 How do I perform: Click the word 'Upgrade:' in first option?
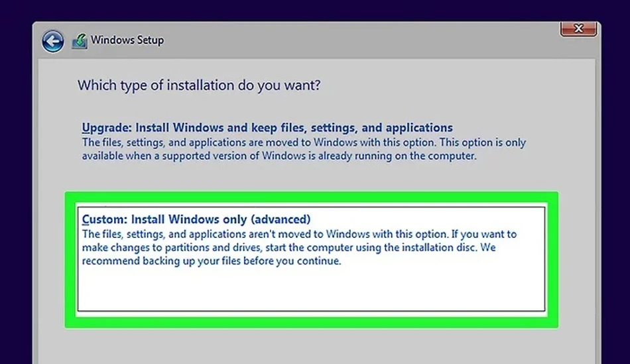coord(107,128)
